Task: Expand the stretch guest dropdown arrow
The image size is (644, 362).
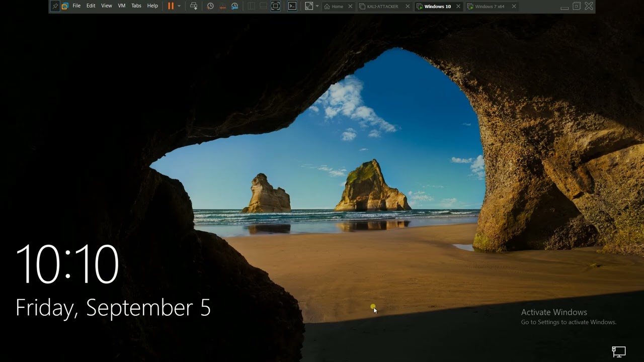Action: [317, 6]
